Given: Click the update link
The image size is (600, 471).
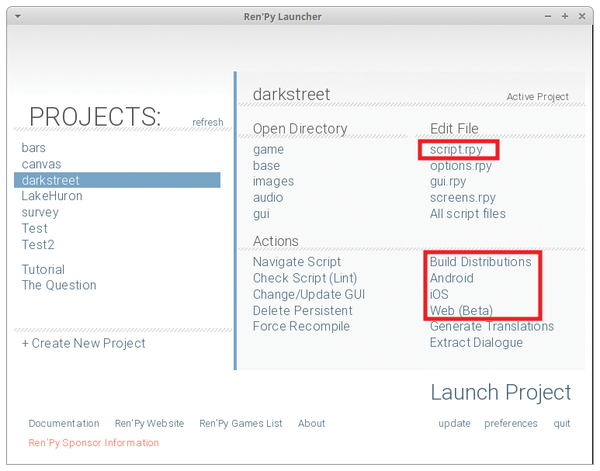Looking at the screenshot, I should (454, 424).
